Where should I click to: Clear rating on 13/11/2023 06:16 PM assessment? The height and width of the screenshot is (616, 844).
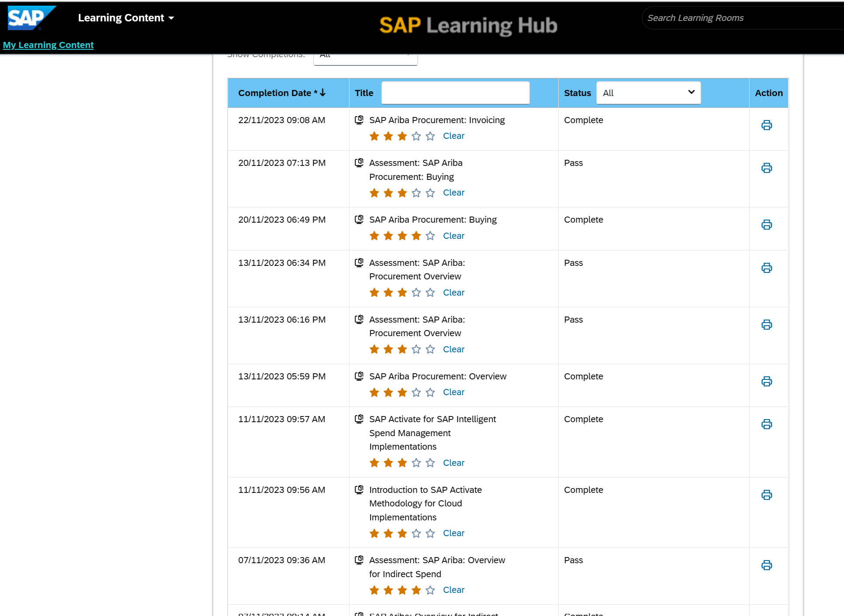(x=453, y=349)
